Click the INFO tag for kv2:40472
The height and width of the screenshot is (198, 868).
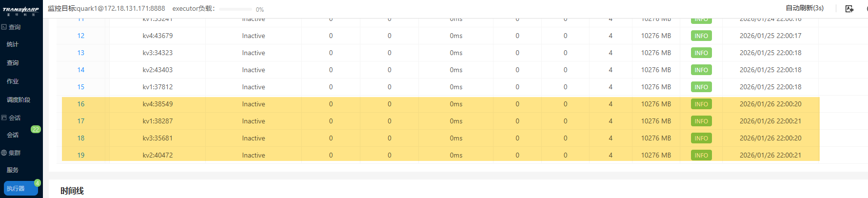click(701, 155)
